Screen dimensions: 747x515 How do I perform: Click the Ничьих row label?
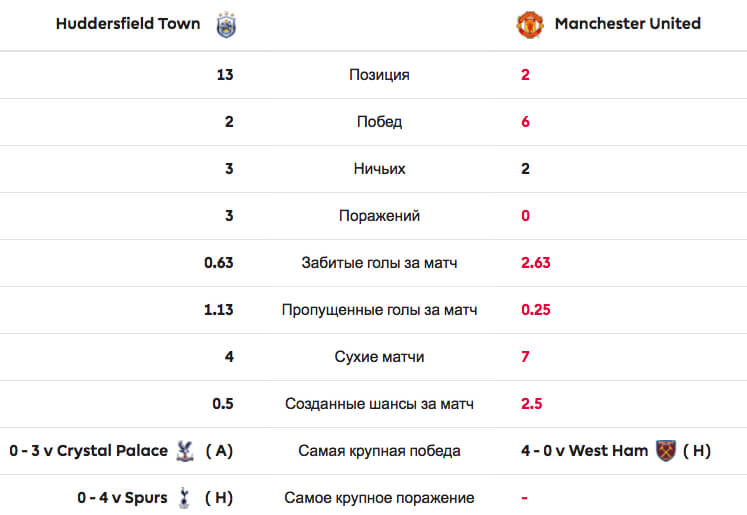coord(379,169)
